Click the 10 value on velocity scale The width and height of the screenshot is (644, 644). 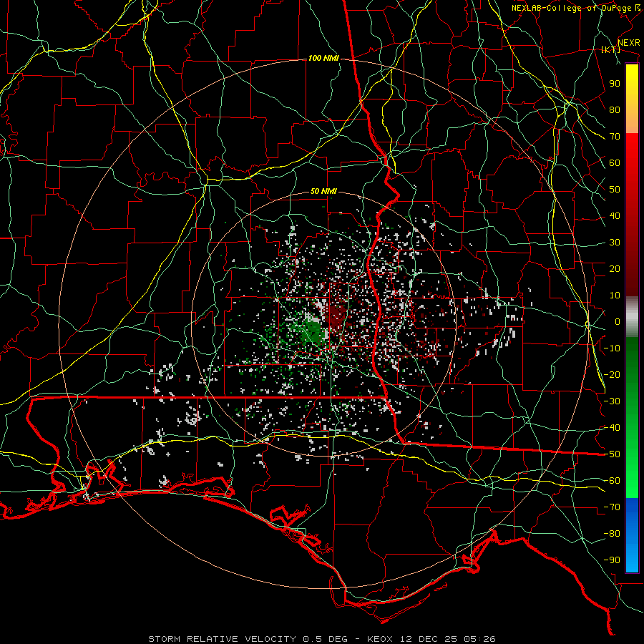pyautogui.click(x=615, y=296)
